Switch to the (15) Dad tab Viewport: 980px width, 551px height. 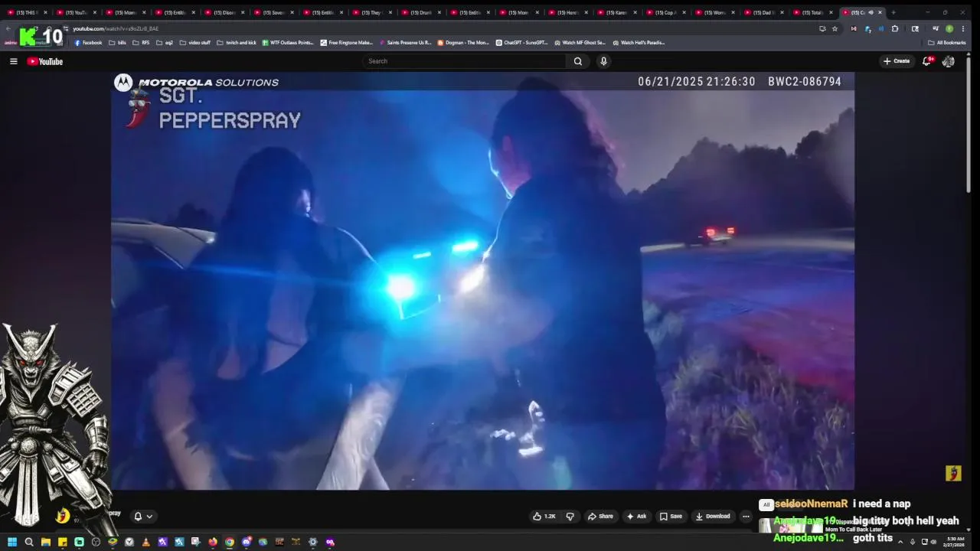coord(764,12)
